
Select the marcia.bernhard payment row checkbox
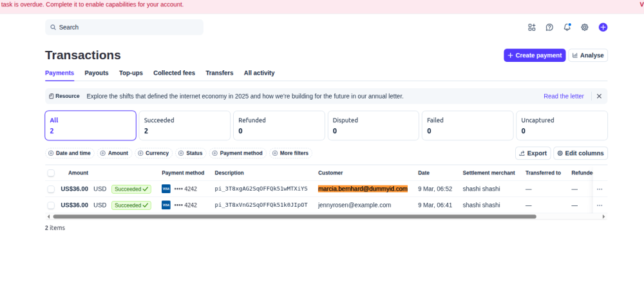pyautogui.click(x=51, y=189)
